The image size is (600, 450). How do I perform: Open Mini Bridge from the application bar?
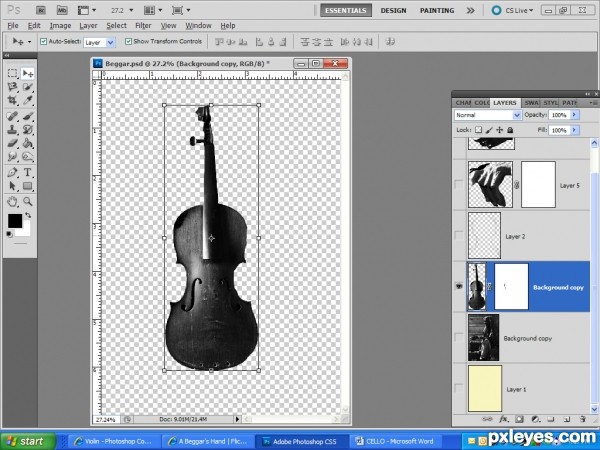(62, 10)
